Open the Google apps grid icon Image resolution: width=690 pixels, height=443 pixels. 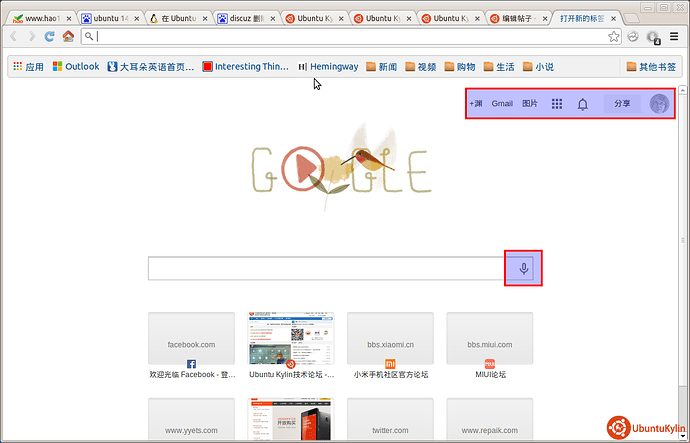[557, 104]
